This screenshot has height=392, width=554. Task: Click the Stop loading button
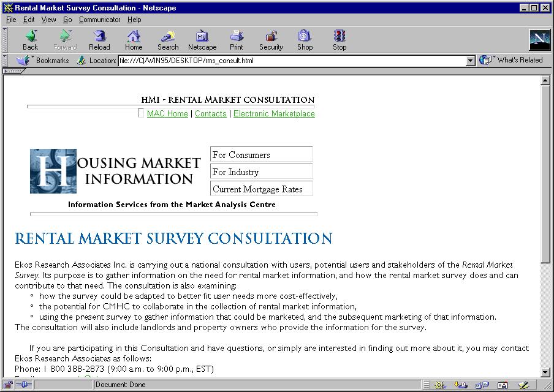pos(339,40)
